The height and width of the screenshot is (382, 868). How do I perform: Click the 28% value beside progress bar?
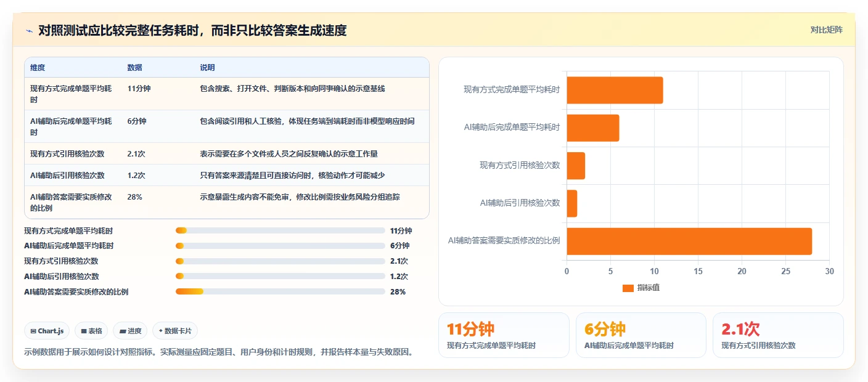398,292
